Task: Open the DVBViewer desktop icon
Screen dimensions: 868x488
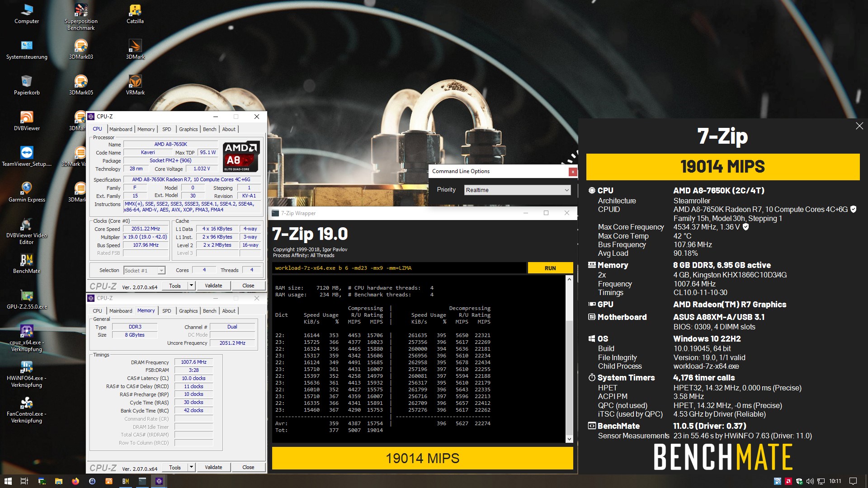Action: coord(27,121)
